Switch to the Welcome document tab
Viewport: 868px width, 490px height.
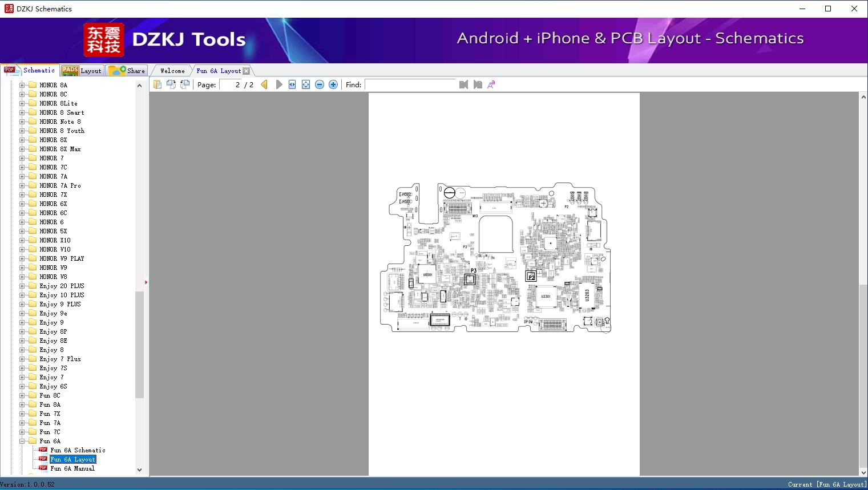(172, 71)
